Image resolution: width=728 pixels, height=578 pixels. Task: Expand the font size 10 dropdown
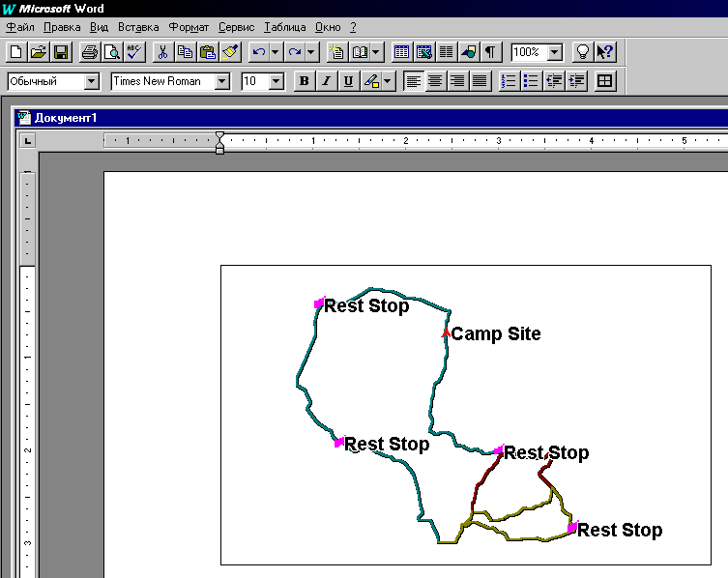pyautogui.click(x=277, y=82)
